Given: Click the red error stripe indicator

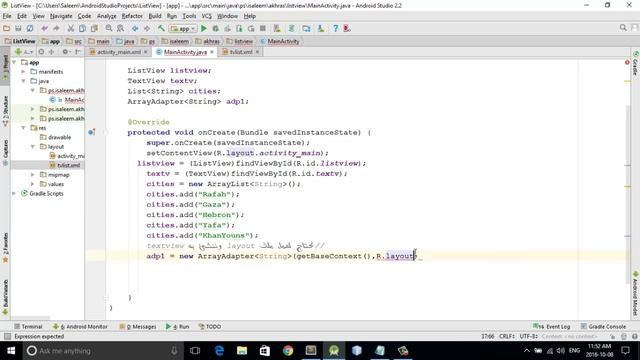Looking at the screenshot, I should [x=627, y=62].
